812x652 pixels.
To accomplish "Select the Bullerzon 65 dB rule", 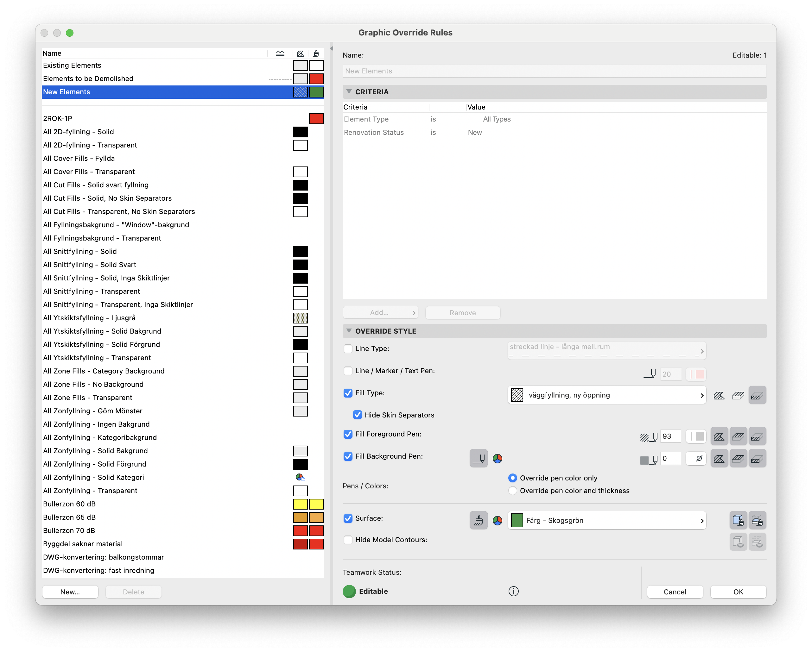I will 69,517.
